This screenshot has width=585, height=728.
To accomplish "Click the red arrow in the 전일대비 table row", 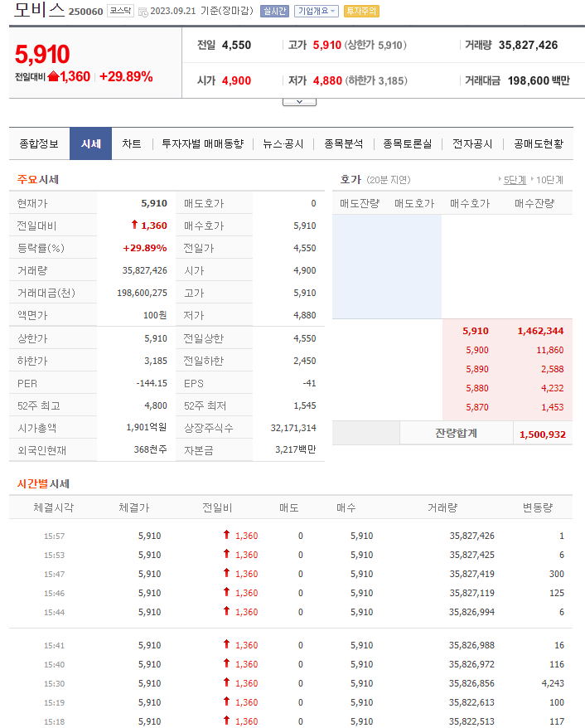I will click(134, 226).
